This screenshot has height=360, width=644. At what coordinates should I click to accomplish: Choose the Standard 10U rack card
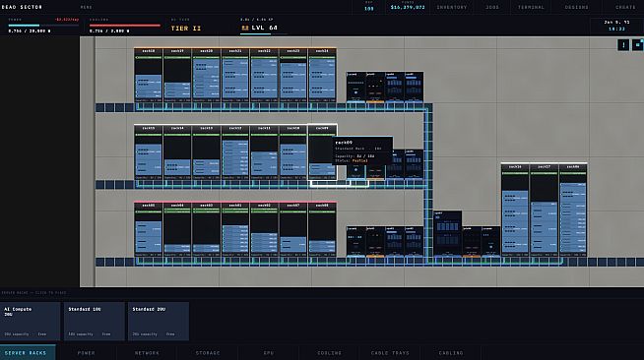[x=95, y=322]
